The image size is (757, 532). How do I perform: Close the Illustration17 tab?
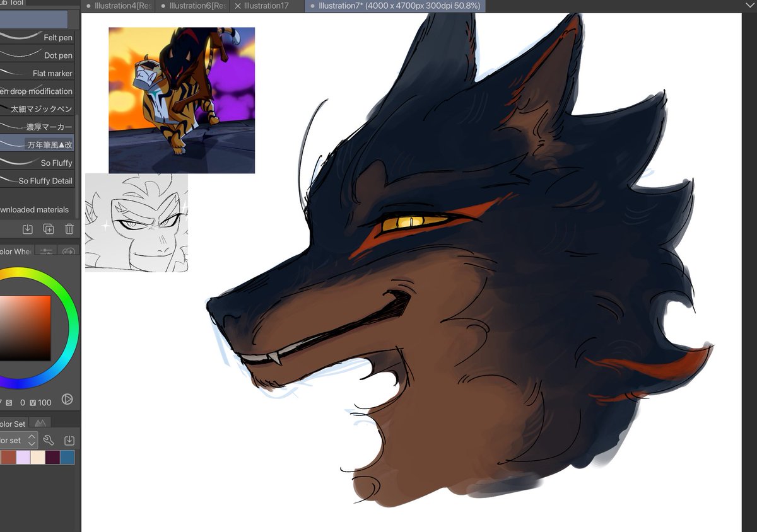pyautogui.click(x=237, y=6)
